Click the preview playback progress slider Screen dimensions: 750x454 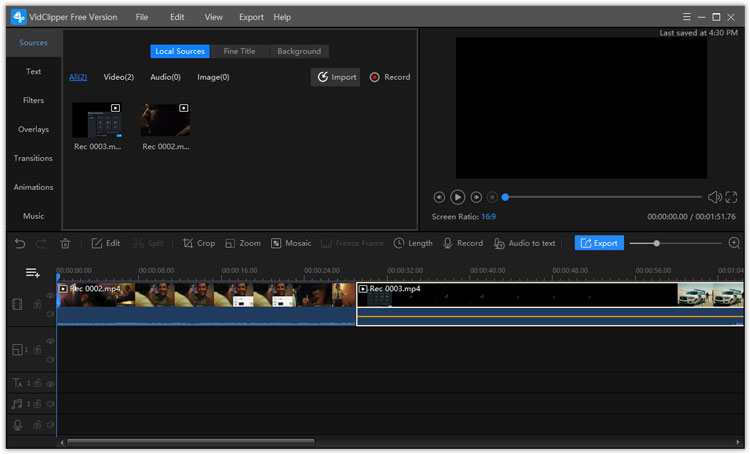603,197
